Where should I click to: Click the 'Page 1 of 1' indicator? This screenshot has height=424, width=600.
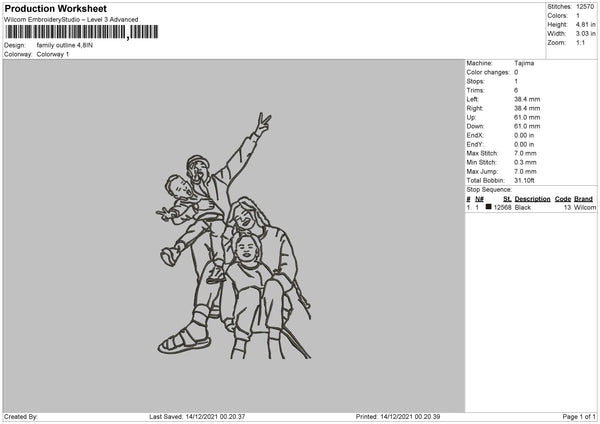(579, 417)
